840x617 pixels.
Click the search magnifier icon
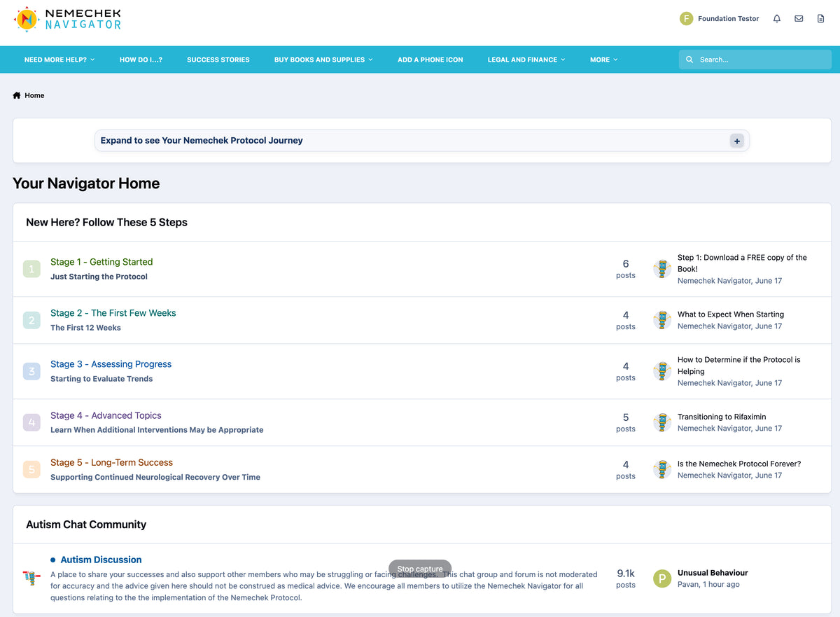[x=689, y=60]
